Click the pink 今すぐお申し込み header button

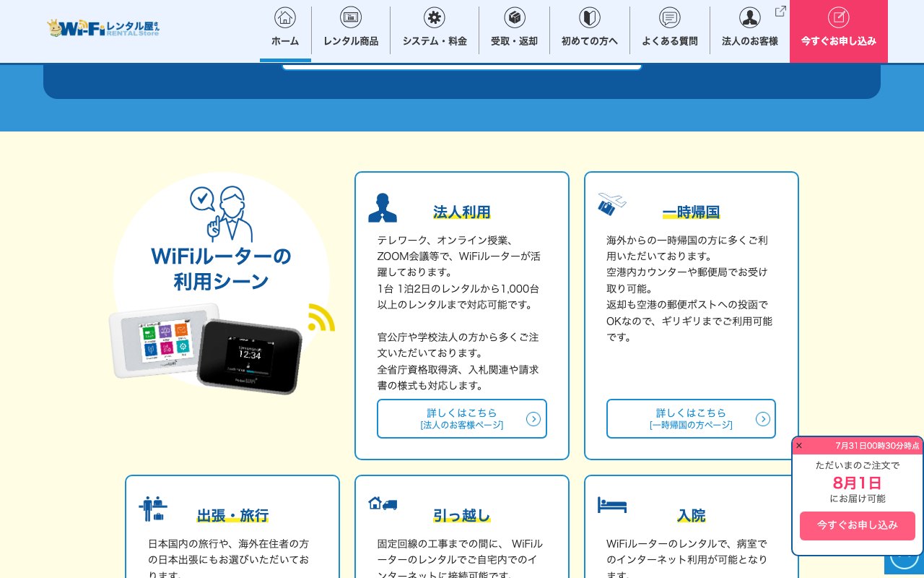(839, 32)
